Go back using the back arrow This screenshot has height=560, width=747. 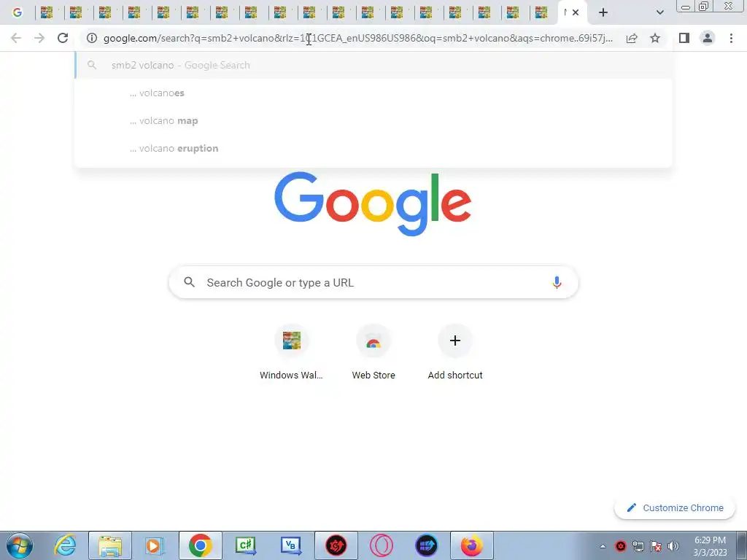tap(16, 38)
